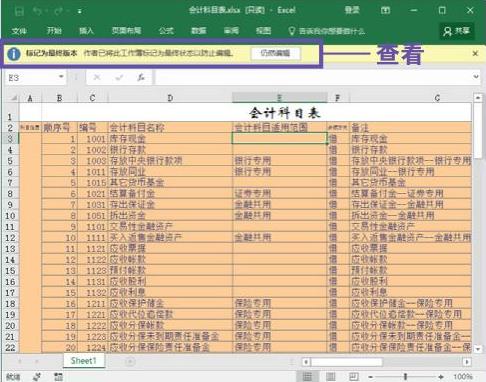Click the Insert Function fx icon
Screen dimensions: 486x382
141,78
